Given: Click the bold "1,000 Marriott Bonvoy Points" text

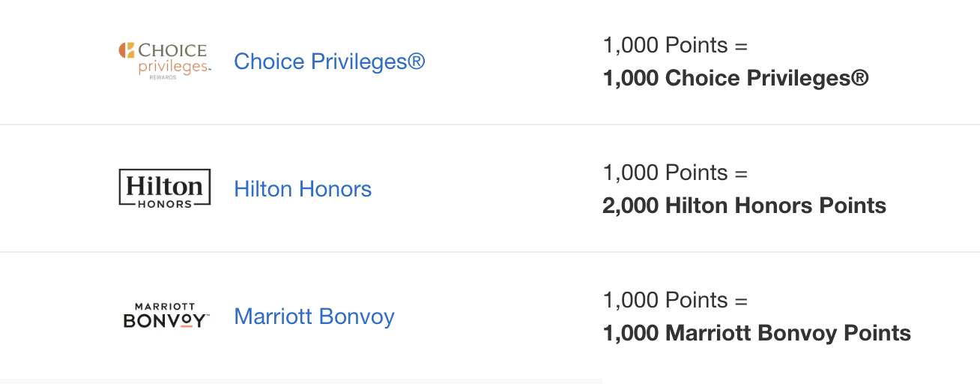Looking at the screenshot, I should pyautogui.click(x=757, y=333).
